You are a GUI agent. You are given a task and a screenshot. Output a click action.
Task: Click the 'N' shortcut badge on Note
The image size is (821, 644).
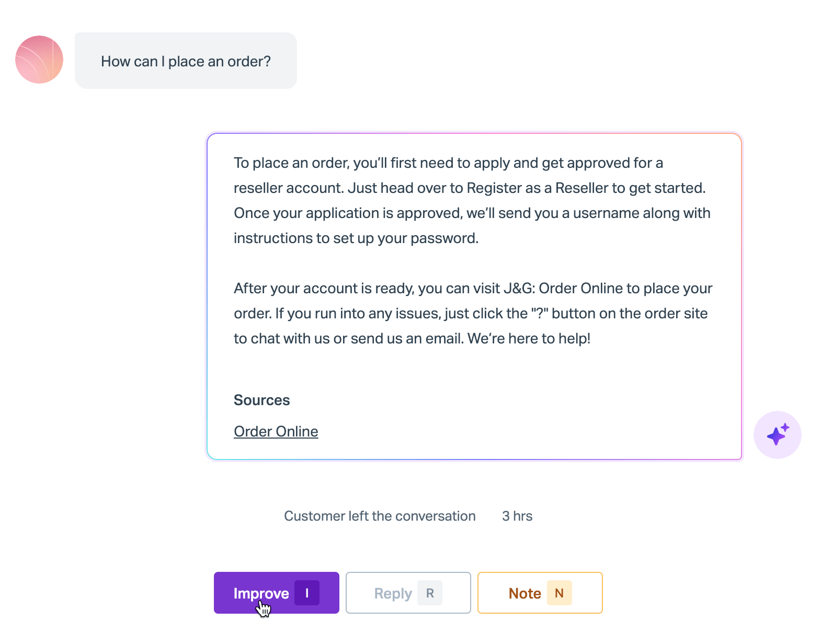pyautogui.click(x=559, y=593)
